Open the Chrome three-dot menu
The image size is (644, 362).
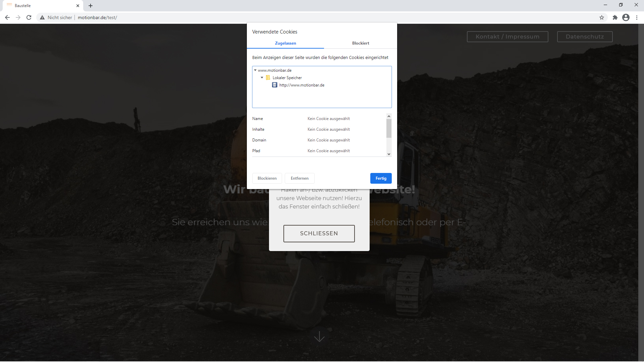click(637, 17)
